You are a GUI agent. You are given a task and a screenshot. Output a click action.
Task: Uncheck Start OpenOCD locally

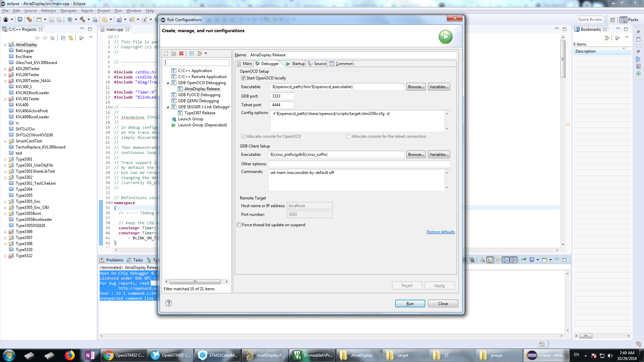point(243,78)
